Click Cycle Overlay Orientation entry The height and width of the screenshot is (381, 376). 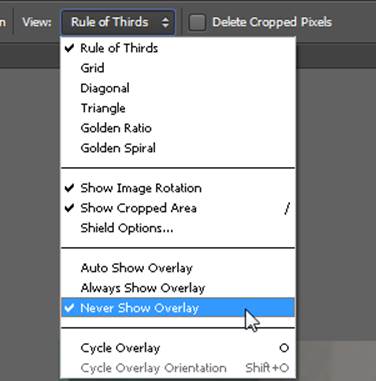click(x=178, y=368)
